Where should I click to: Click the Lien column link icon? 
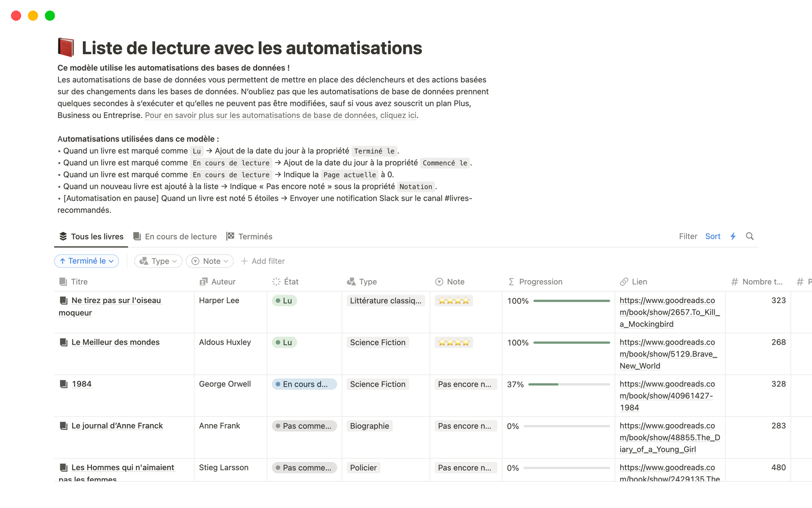pyautogui.click(x=624, y=282)
